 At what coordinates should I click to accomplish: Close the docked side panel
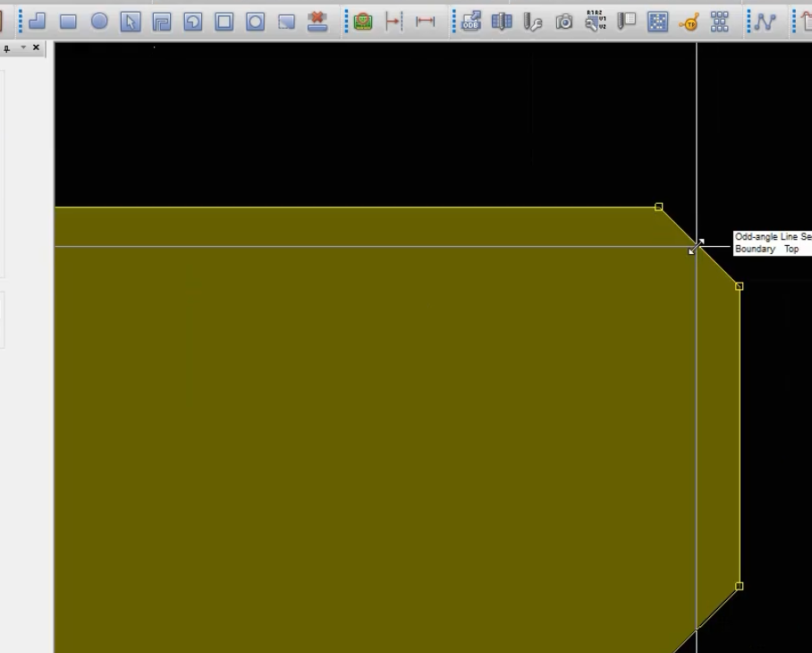[x=37, y=47]
